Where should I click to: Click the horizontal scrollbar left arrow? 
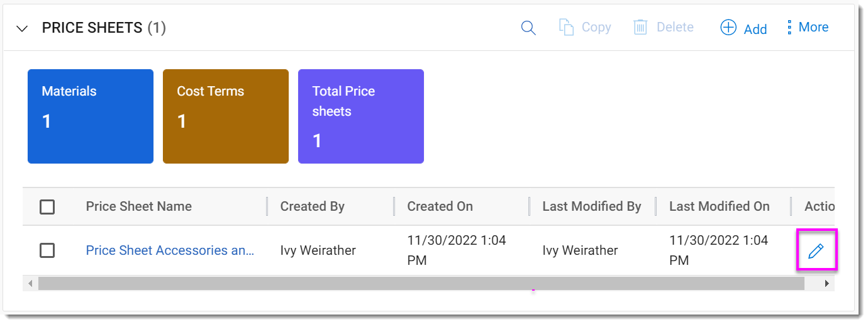coord(30,284)
